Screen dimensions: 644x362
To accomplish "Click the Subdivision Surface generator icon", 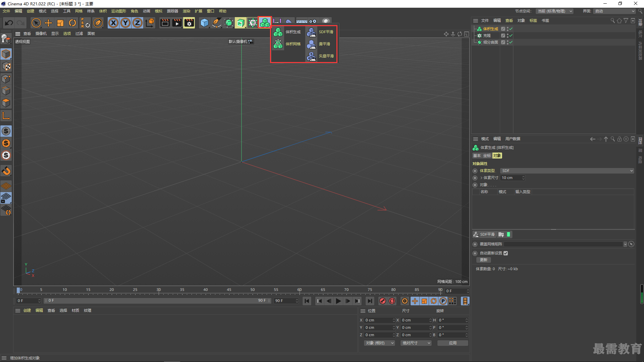I will pos(229,23).
